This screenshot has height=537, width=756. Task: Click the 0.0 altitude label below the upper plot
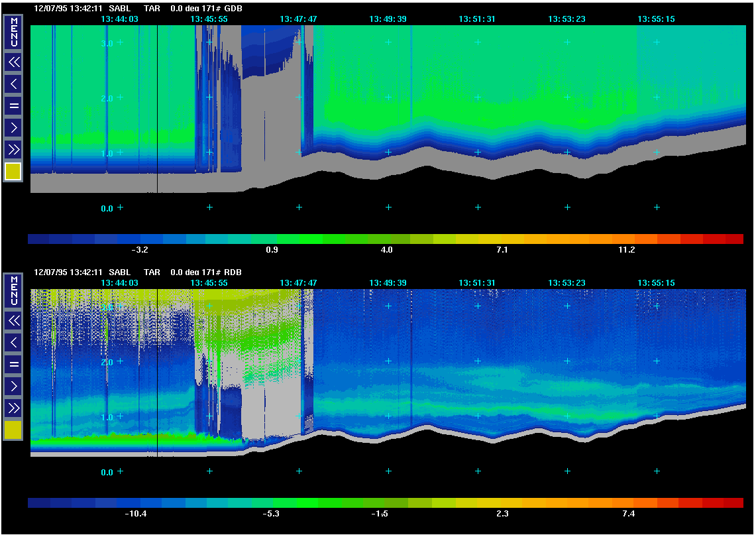(107, 209)
